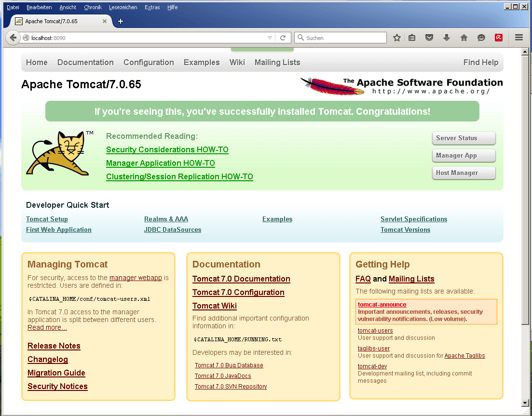Bookmark this page with the star icon
This screenshot has height=416, width=532.
tap(396, 38)
